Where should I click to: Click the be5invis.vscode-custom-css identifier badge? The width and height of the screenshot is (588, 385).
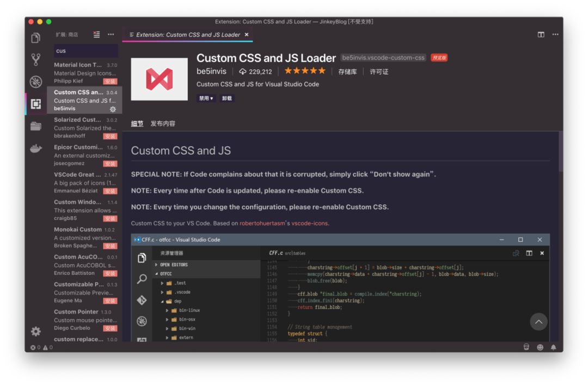click(383, 57)
